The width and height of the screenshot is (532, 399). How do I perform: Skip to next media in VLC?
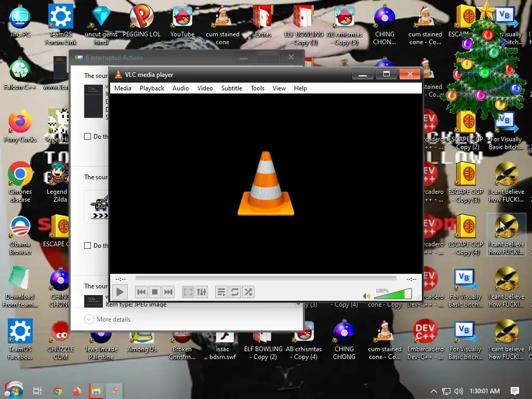[168, 292]
